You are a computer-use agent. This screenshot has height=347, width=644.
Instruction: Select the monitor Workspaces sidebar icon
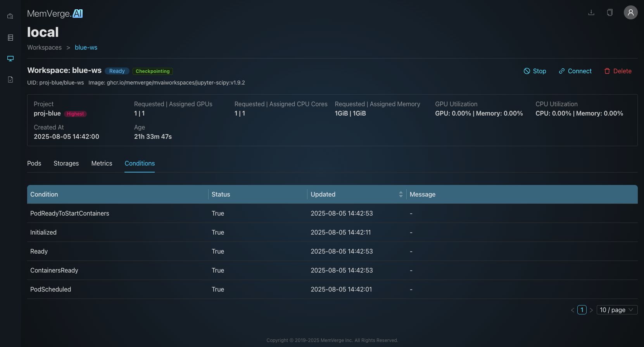point(10,59)
